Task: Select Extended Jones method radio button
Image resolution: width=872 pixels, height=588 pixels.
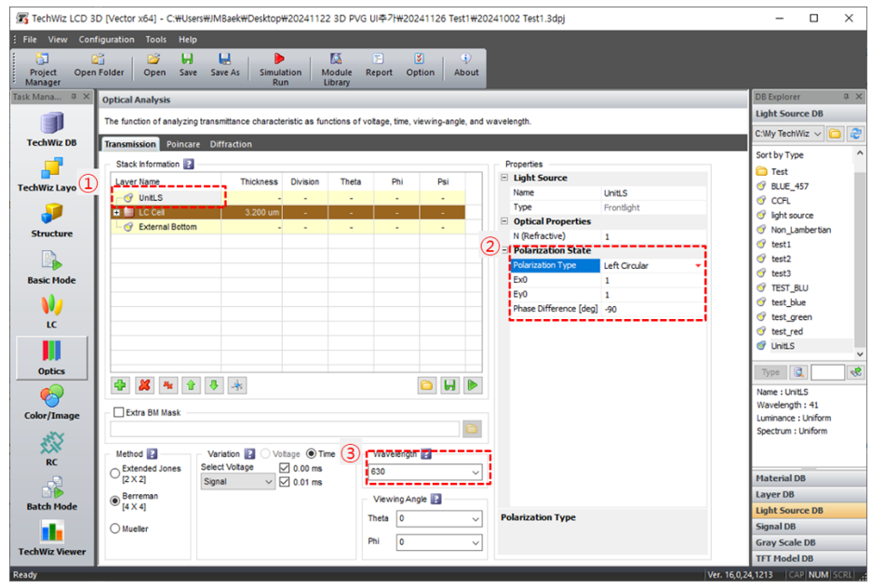Action: (115, 473)
